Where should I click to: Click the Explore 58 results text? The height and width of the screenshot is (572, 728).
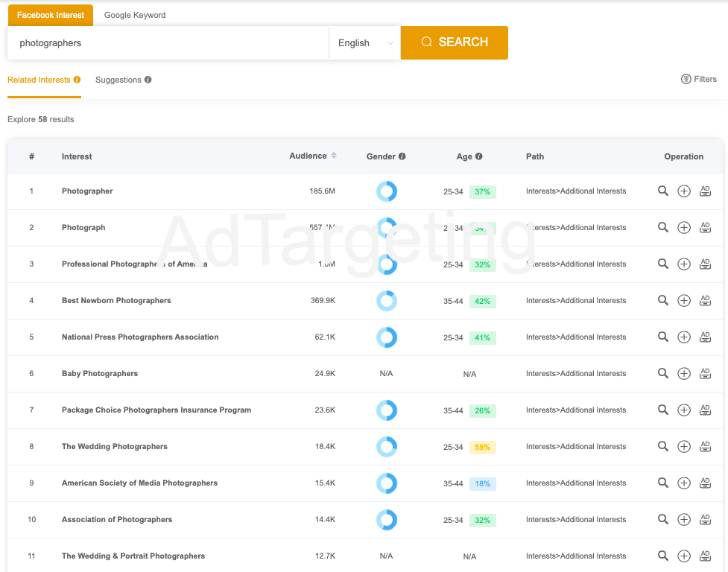pos(41,119)
